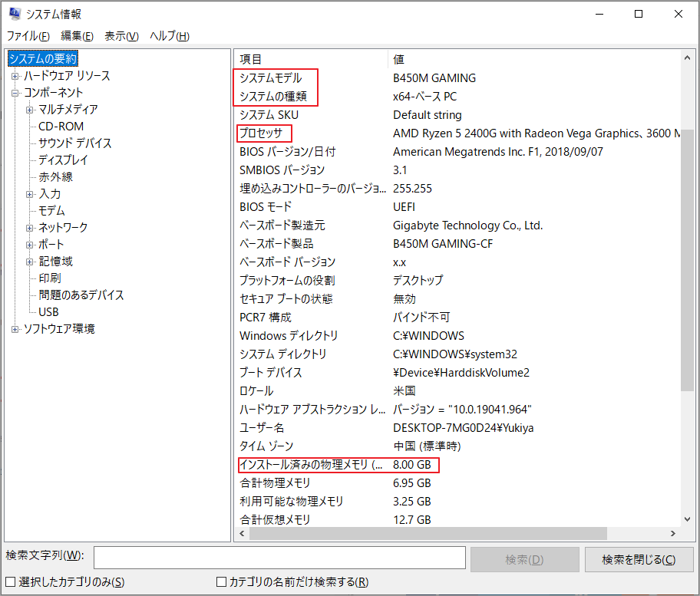Expand the マルチメディア node
700x596 pixels.
[29, 110]
